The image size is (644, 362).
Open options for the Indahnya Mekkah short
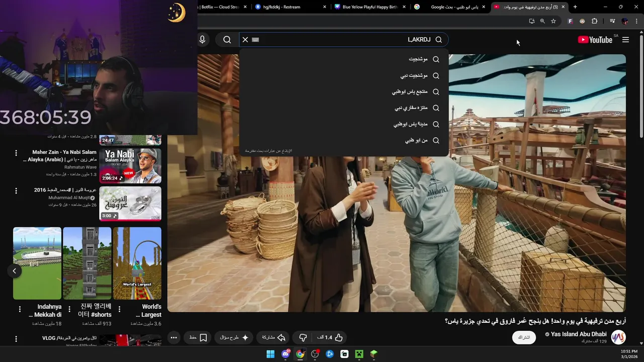pos(20,309)
